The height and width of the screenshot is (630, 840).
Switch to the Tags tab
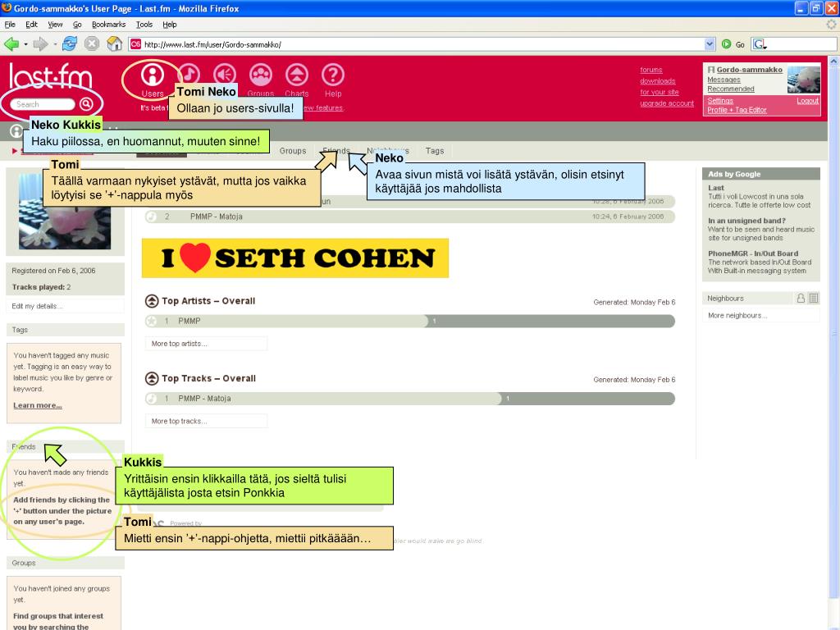pos(435,151)
